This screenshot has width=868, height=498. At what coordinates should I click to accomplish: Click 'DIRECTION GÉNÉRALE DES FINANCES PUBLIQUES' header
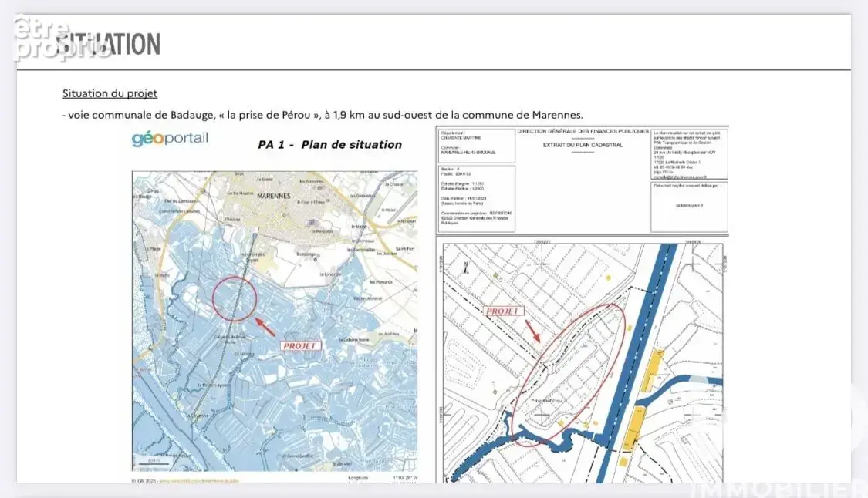(x=583, y=131)
